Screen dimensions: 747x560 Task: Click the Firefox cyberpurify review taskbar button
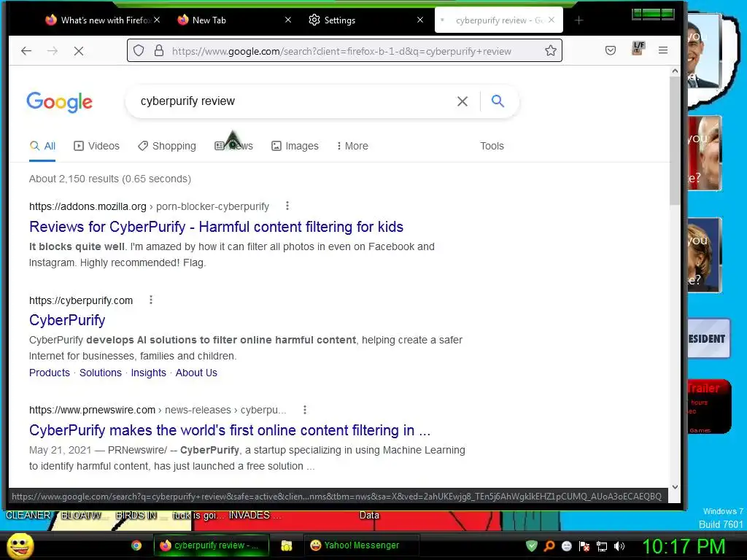(x=211, y=545)
